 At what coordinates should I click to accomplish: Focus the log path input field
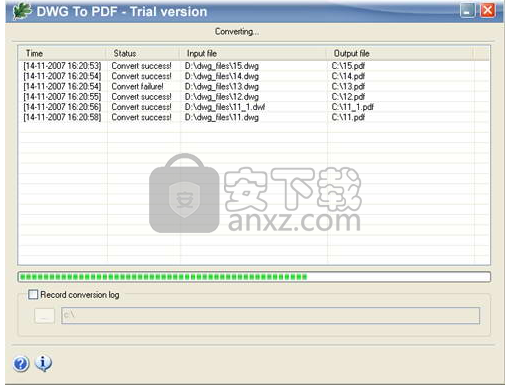(x=270, y=315)
